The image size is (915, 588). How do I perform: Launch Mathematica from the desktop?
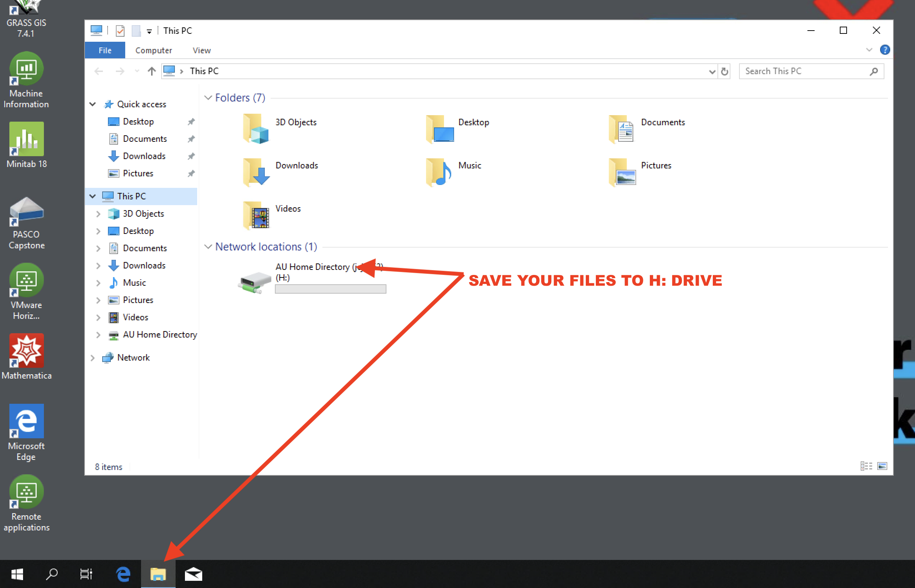[26, 351]
